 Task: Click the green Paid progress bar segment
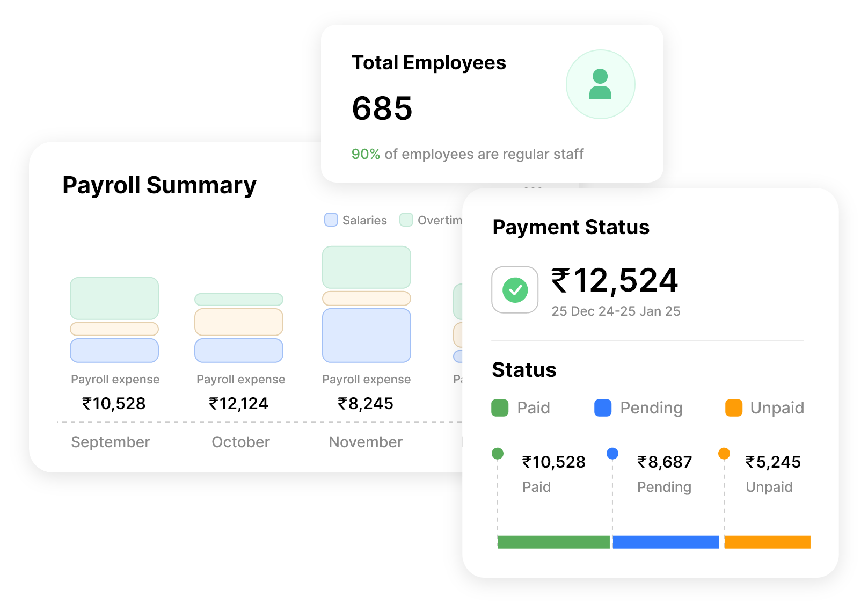[x=553, y=542]
